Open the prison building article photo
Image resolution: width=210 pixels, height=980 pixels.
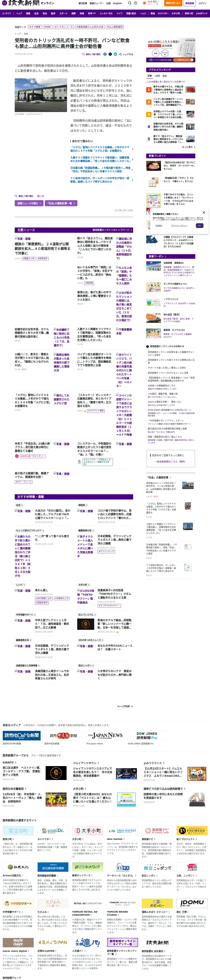(x=41, y=96)
